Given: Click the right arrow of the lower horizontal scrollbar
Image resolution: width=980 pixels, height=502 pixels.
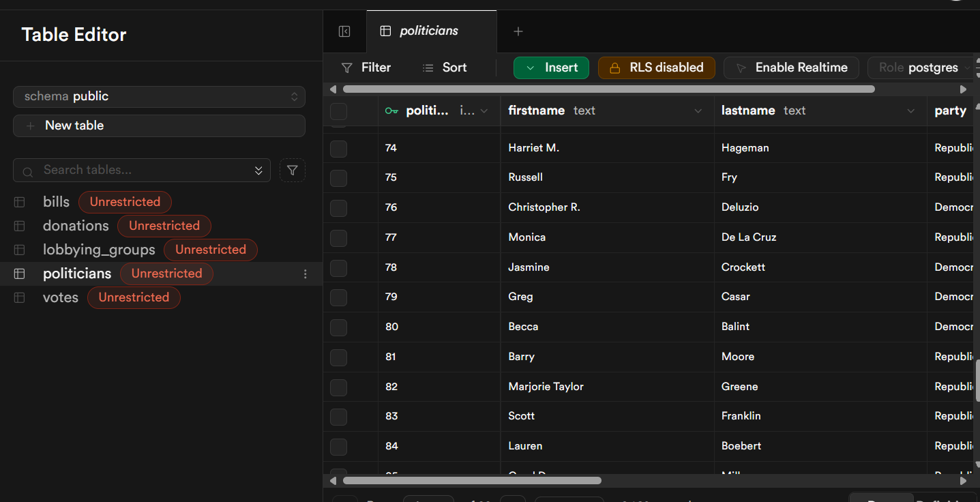Looking at the screenshot, I should [963, 481].
